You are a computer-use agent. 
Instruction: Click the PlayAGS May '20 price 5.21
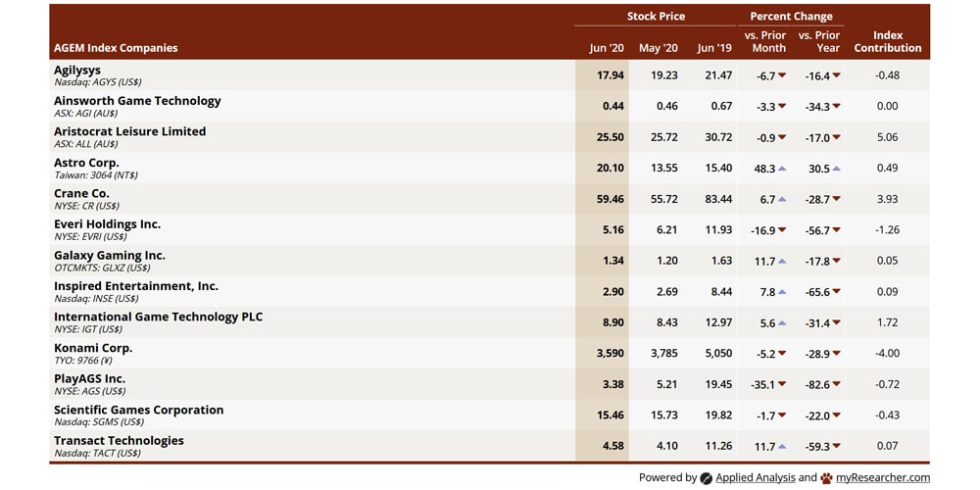667,384
